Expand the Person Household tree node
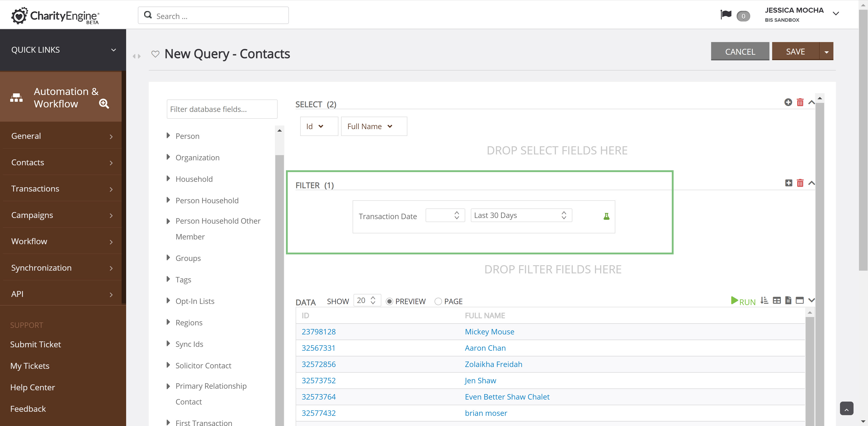This screenshot has width=868, height=426. (x=168, y=200)
